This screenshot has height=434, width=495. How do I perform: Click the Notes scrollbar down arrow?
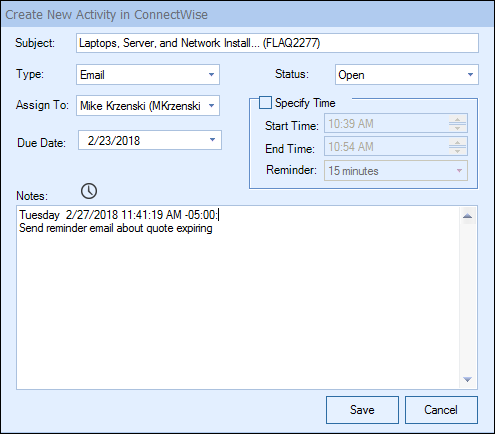(468, 379)
